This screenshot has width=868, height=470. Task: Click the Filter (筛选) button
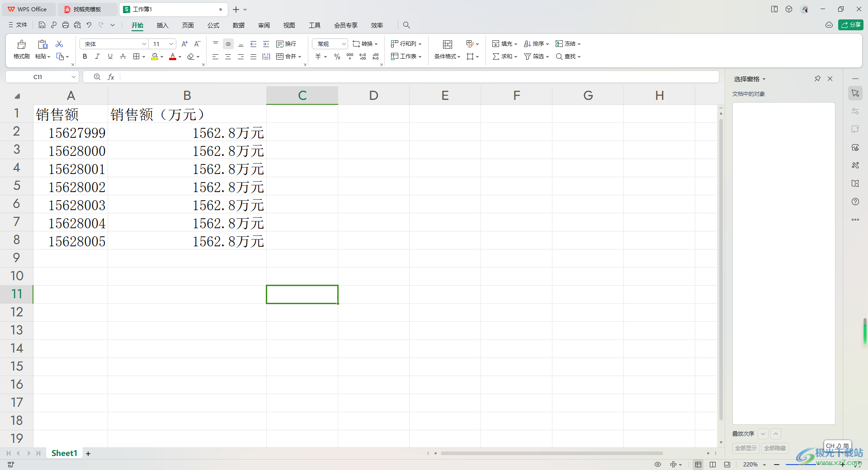536,56
